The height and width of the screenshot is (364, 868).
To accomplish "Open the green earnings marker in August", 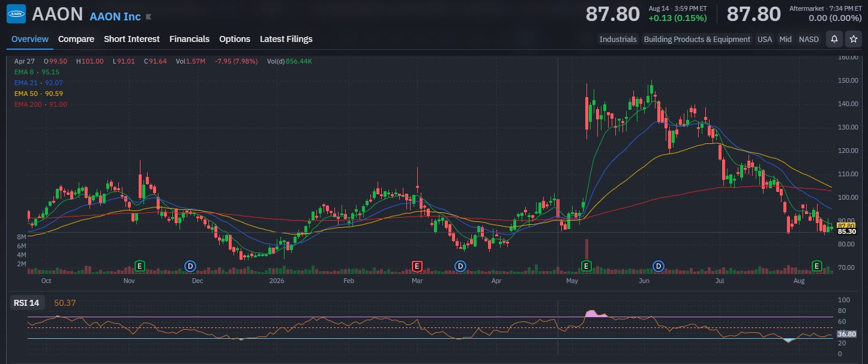I will pyautogui.click(x=816, y=265).
